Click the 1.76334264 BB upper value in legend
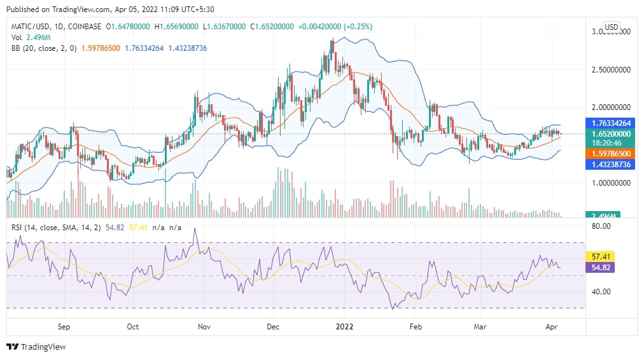This screenshot has width=644, height=358. 144,48
